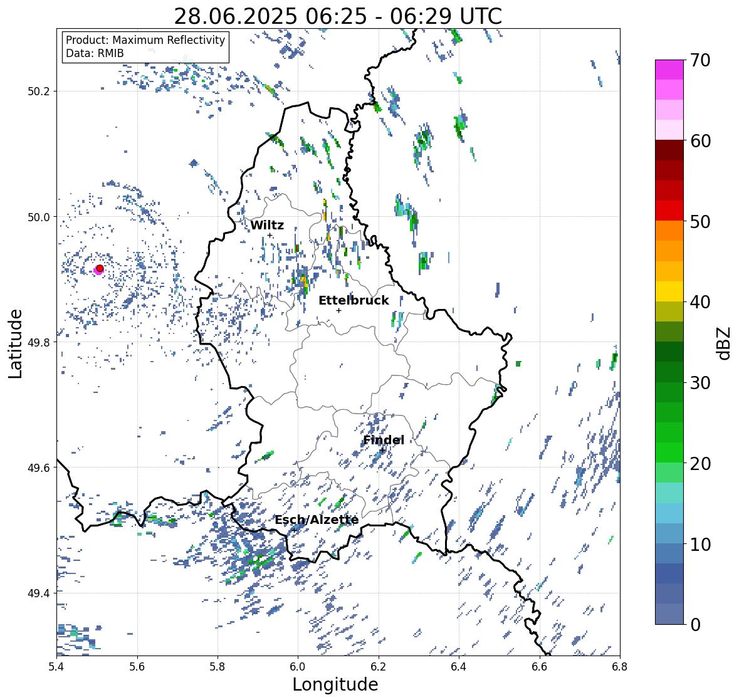Click the Ettelbruck city label

354,300
